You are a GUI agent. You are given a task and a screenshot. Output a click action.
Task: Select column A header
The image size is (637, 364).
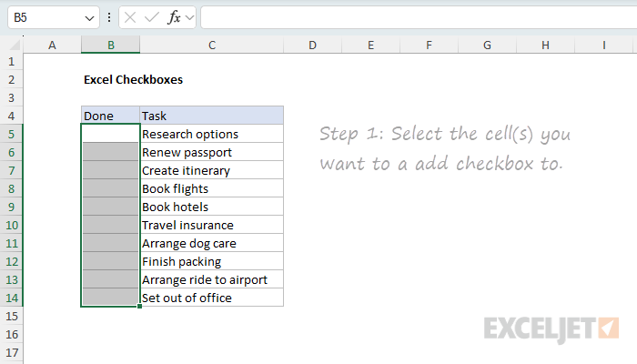coord(52,45)
